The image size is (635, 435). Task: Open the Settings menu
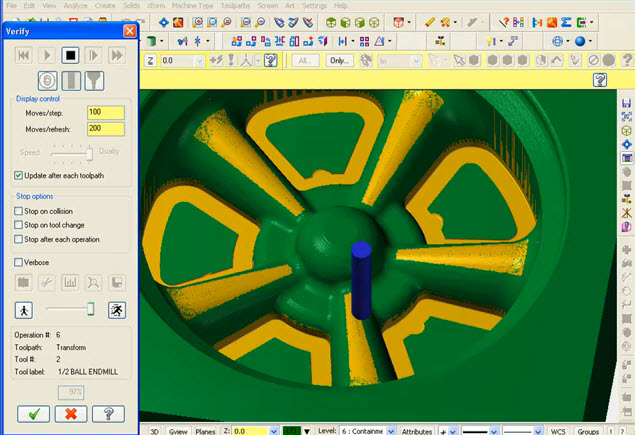[314, 6]
